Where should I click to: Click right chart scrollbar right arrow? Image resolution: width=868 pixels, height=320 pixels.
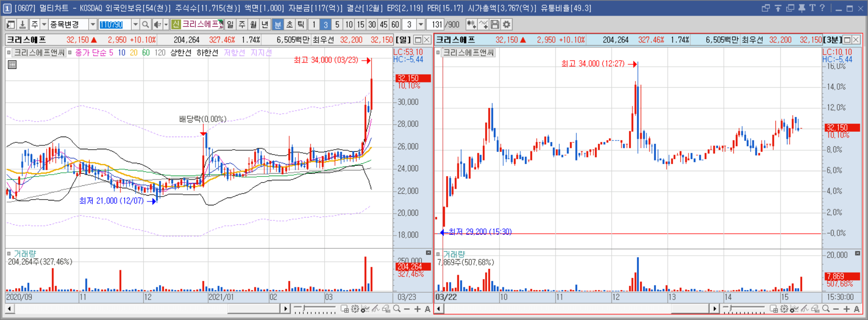tap(714, 309)
